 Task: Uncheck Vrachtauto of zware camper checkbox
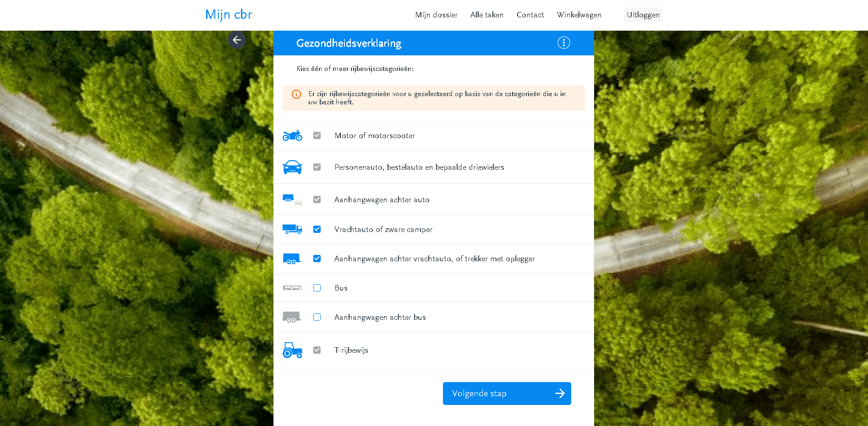[317, 229]
